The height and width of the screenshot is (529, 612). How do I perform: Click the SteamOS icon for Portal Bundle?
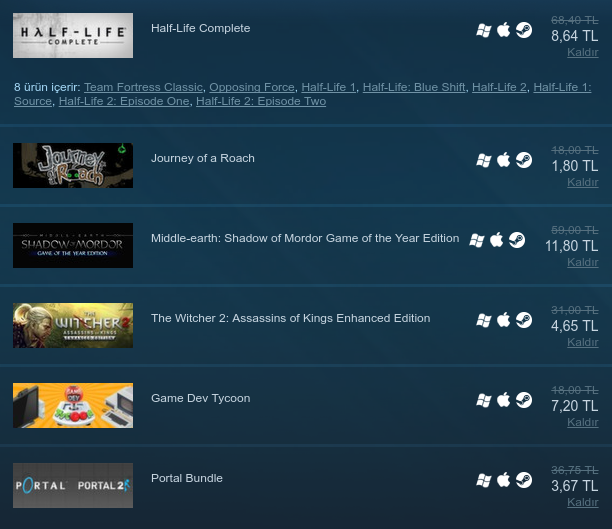click(x=524, y=480)
